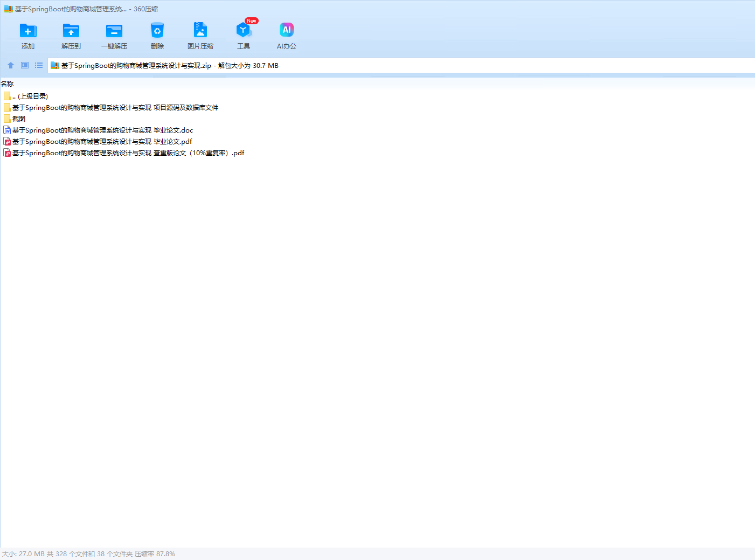Switch to the list view icon
Screen dimensions: 755x560
[x=39, y=65]
